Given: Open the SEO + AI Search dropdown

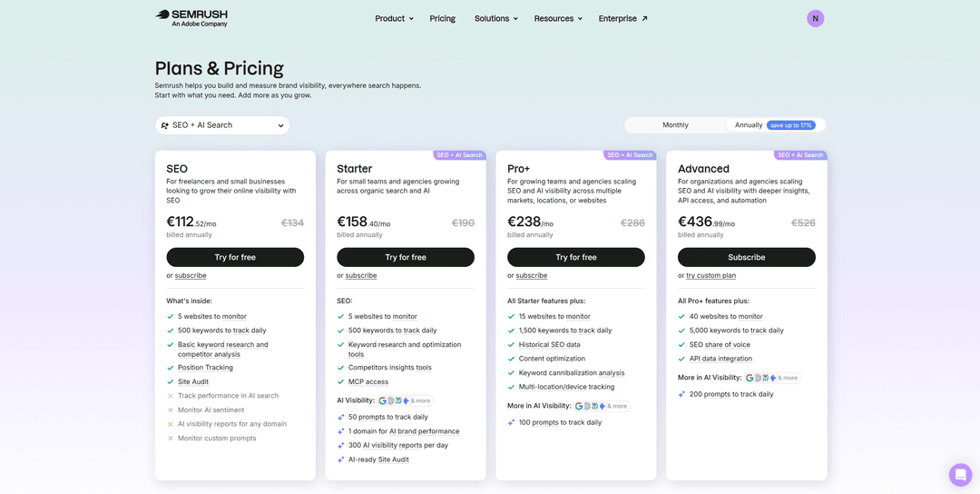Looking at the screenshot, I should click(x=222, y=125).
